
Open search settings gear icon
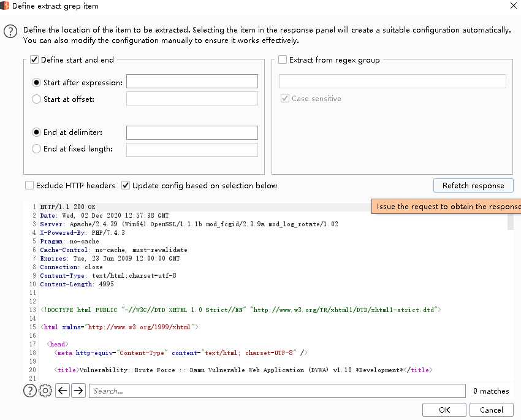pyautogui.click(x=45, y=391)
